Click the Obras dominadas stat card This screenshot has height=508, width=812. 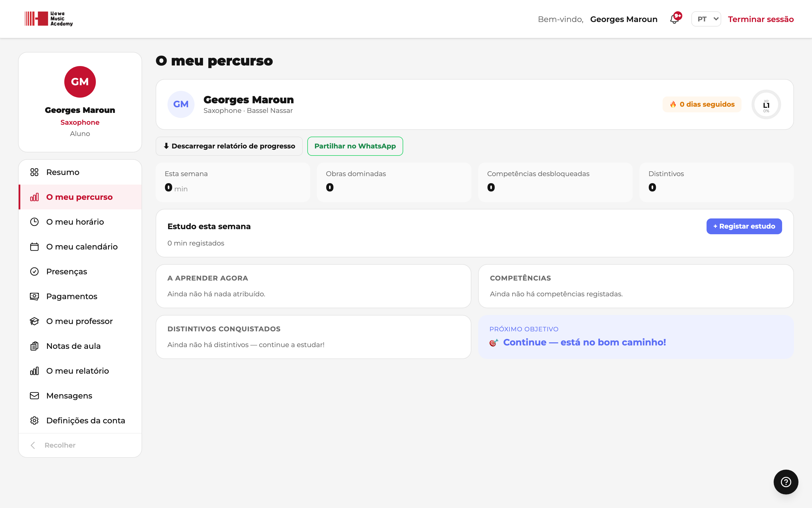(394, 182)
